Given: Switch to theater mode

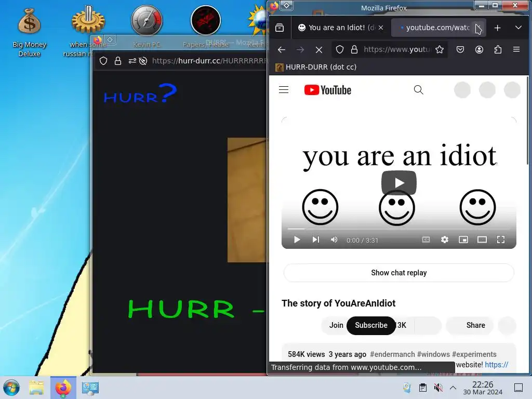Looking at the screenshot, I should pyautogui.click(x=482, y=240).
